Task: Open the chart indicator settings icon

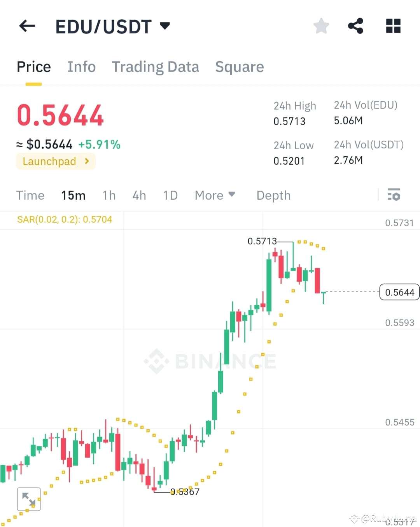Action: point(394,195)
